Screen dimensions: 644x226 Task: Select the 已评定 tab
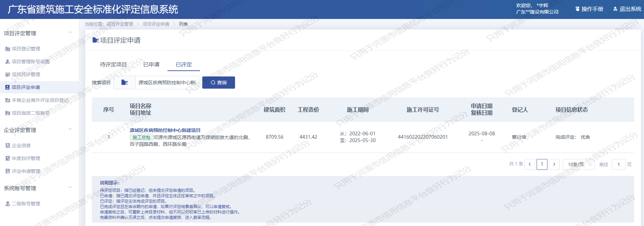point(184,64)
